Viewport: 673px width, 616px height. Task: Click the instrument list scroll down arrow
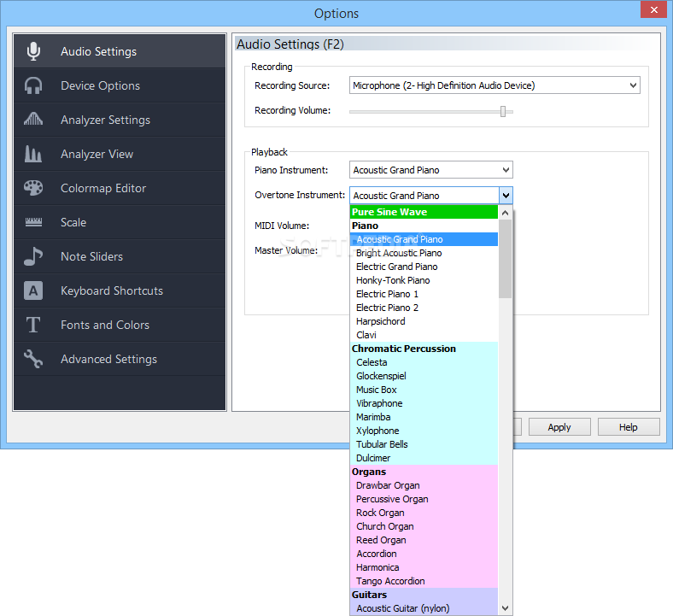506,608
